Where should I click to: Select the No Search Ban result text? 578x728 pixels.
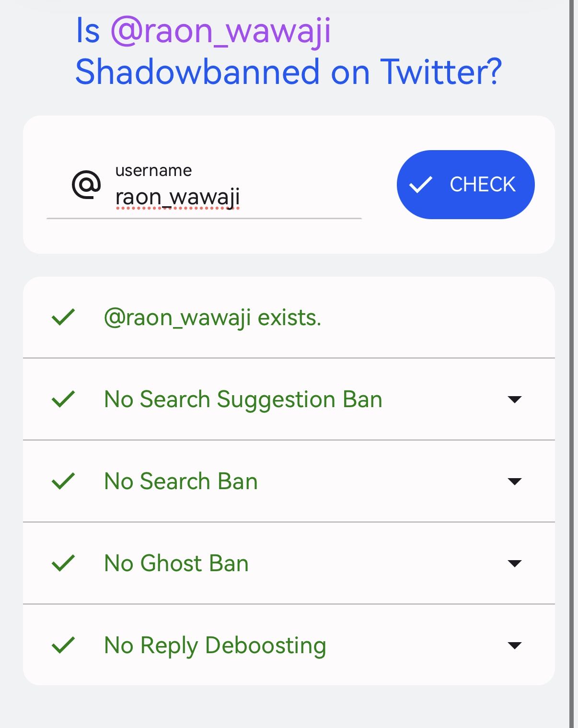pos(181,481)
